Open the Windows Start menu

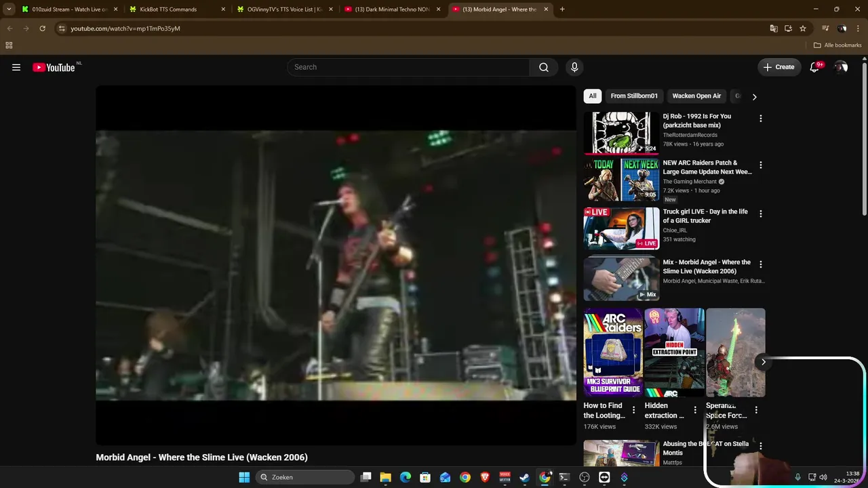244,477
